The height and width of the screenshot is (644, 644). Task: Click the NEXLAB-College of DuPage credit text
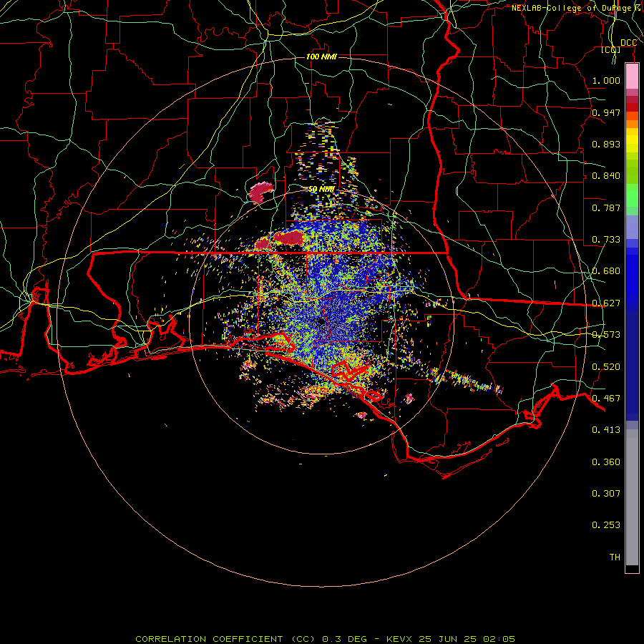click(x=577, y=8)
